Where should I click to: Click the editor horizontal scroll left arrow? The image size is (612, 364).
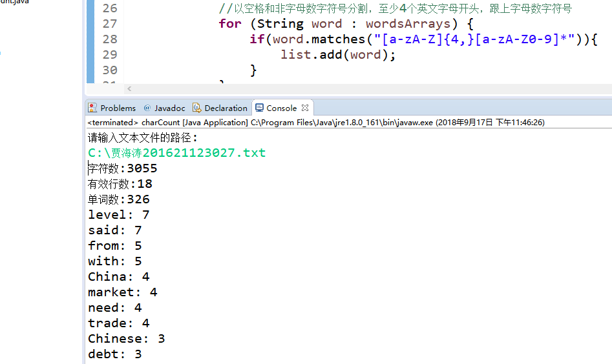[x=129, y=89]
